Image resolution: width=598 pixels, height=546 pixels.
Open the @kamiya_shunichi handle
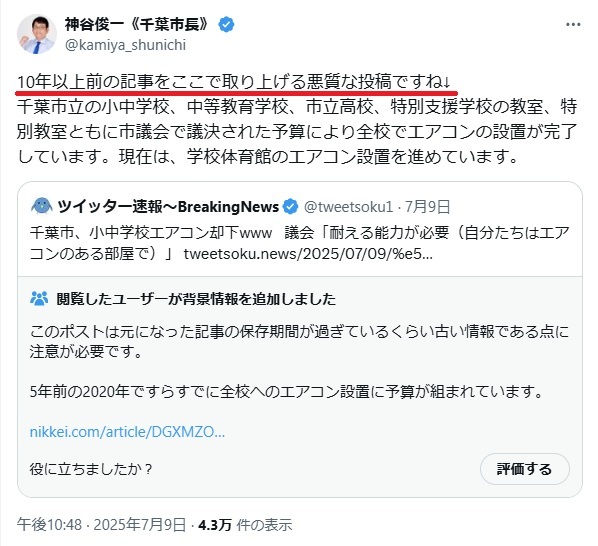coord(125,45)
